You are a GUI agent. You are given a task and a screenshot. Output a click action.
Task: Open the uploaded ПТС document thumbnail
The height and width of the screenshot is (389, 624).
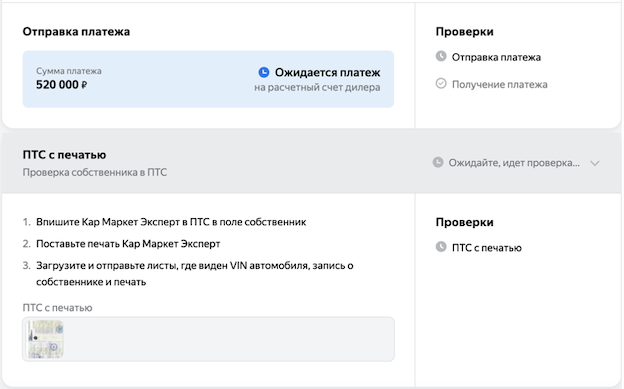(45, 339)
